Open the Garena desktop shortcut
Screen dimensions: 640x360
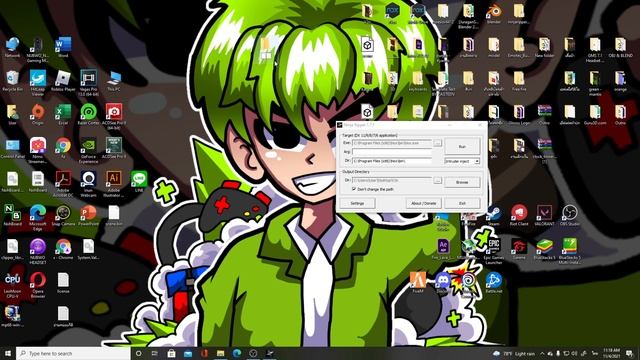pyautogui.click(x=519, y=249)
